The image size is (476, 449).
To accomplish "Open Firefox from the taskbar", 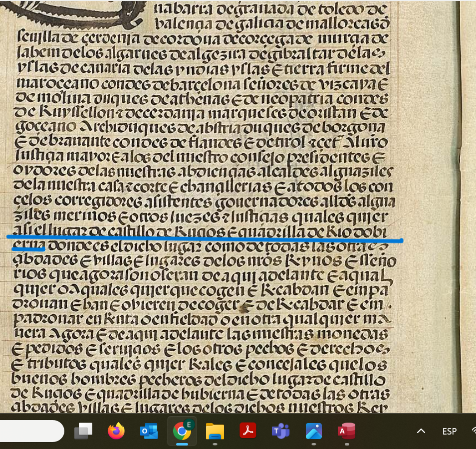I will pos(116,431).
